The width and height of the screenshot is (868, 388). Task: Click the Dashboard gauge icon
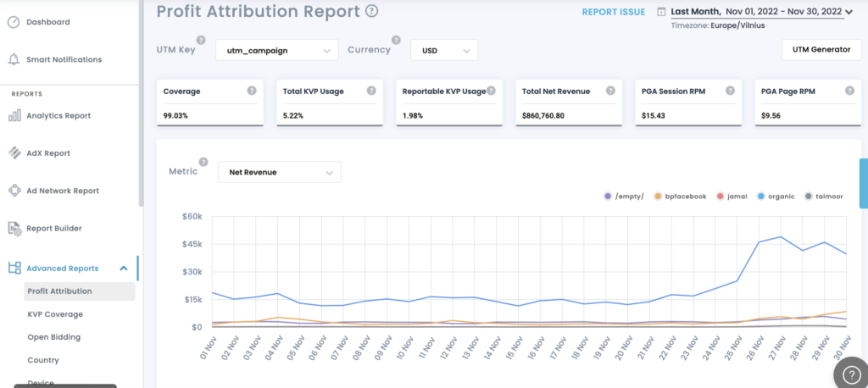click(14, 22)
